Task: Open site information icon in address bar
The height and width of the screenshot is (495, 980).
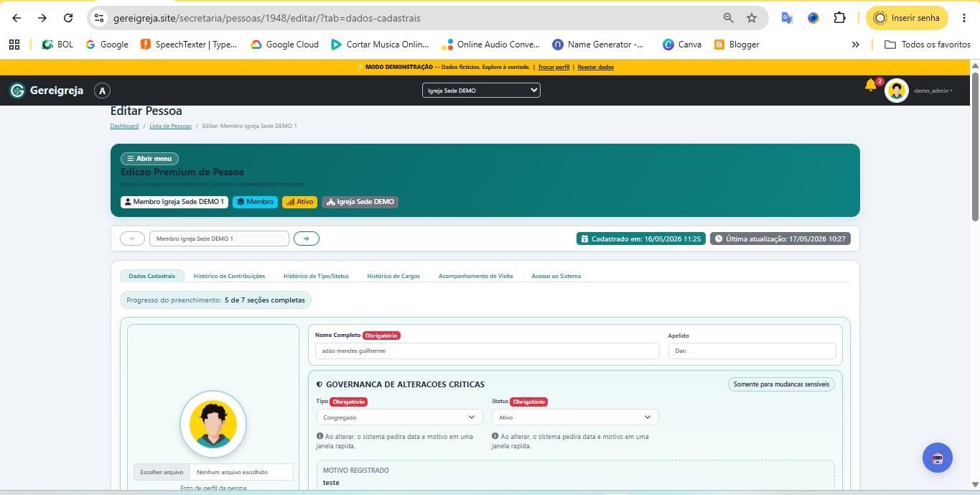Action: (x=99, y=18)
